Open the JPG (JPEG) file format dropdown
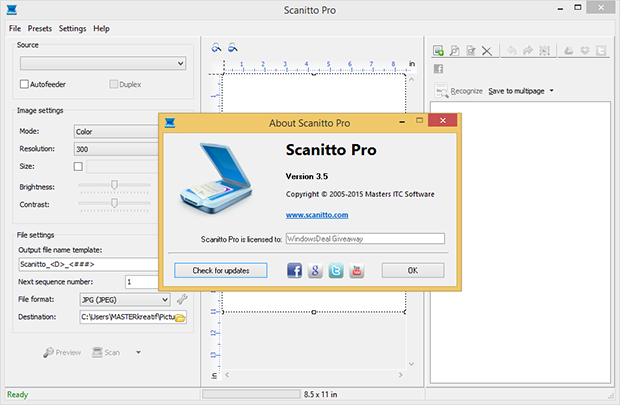620x405 pixels. [125, 300]
